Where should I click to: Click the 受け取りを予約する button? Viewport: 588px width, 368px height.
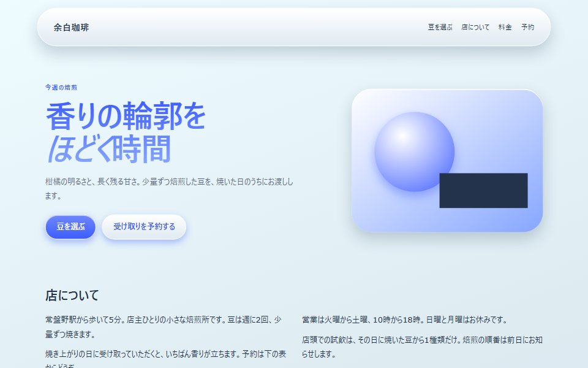[x=144, y=227]
